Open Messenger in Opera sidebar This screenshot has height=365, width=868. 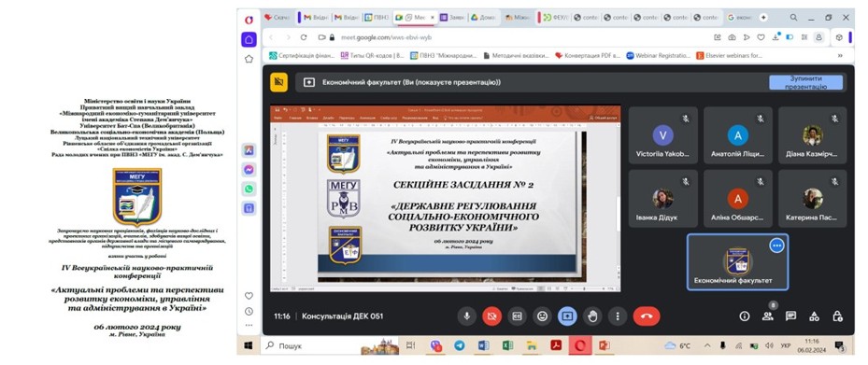(x=249, y=170)
